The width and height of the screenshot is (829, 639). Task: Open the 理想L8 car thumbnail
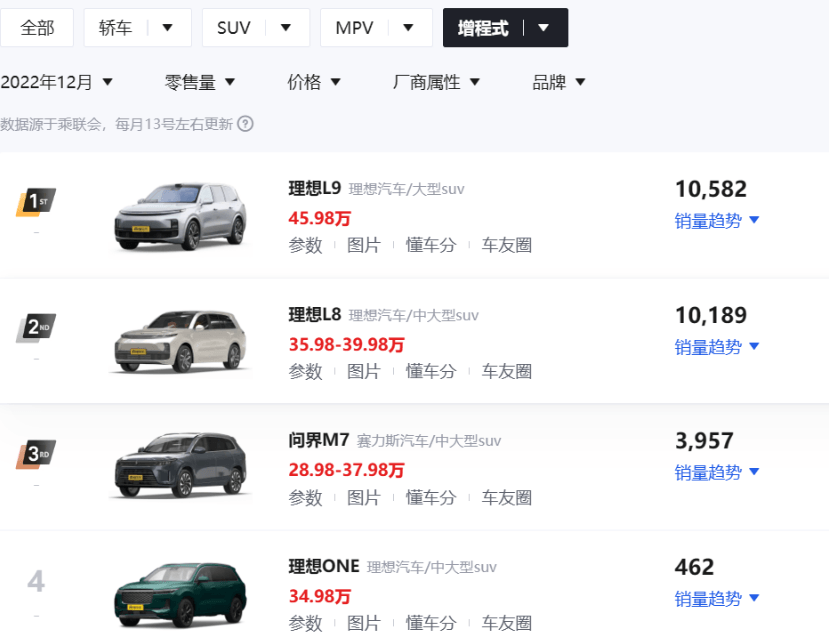[180, 342]
